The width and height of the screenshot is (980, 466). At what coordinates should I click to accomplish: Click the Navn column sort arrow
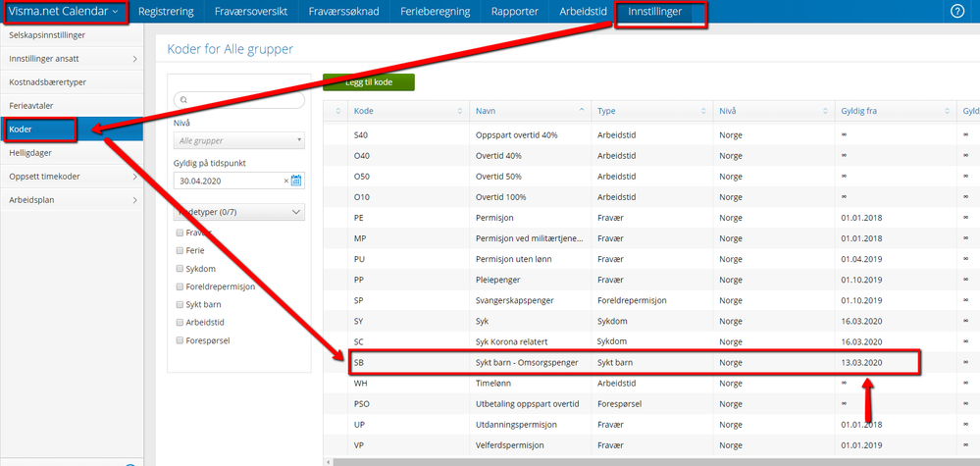click(x=583, y=111)
